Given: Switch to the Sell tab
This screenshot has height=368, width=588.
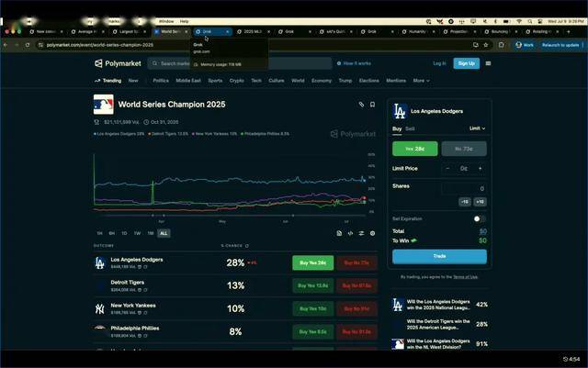Looking at the screenshot, I should pos(410,128).
